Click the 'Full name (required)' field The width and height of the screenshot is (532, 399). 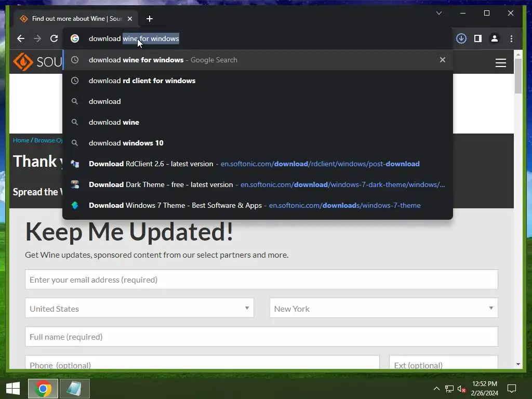[x=261, y=337]
